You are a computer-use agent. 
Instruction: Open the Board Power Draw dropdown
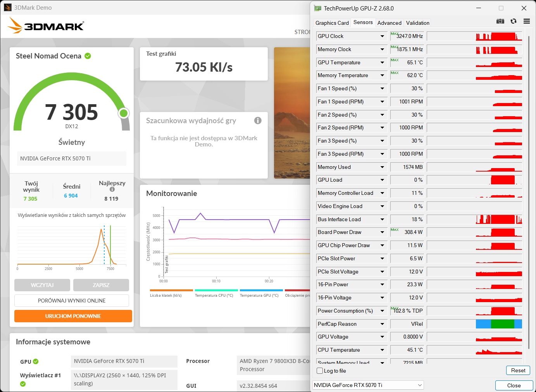[382, 232]
